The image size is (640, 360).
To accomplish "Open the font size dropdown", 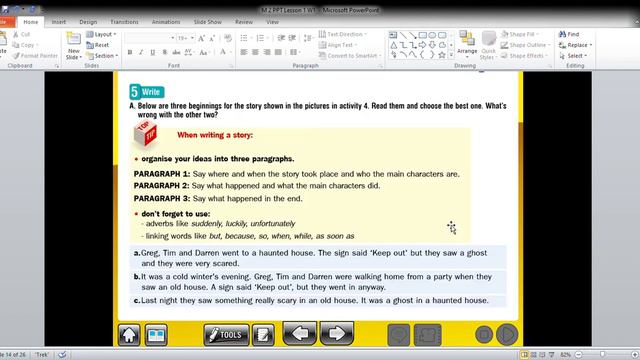I will (x=192, y=38).
